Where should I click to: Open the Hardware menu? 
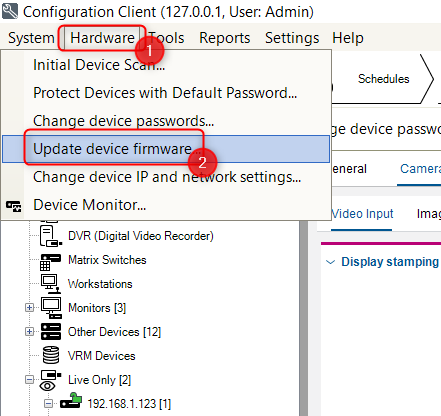[x=102, y=38]
